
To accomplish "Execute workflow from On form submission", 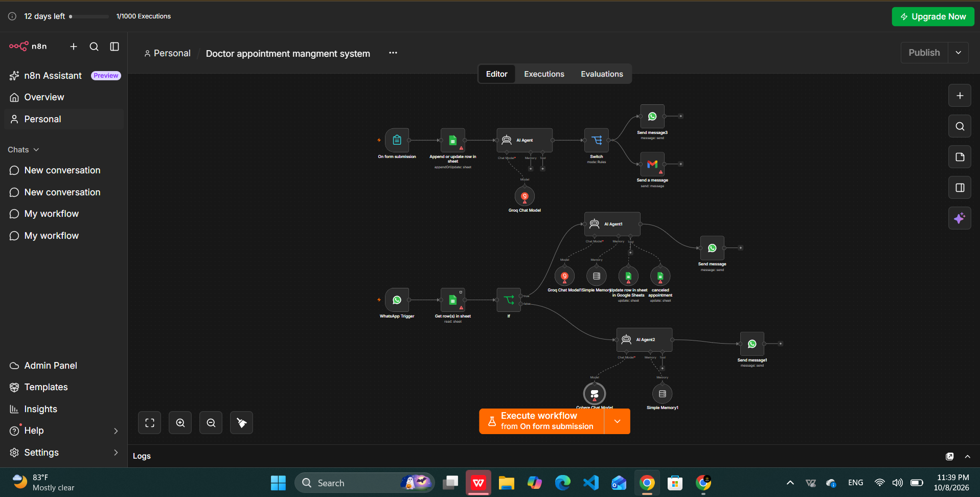I will coord(541,421).
